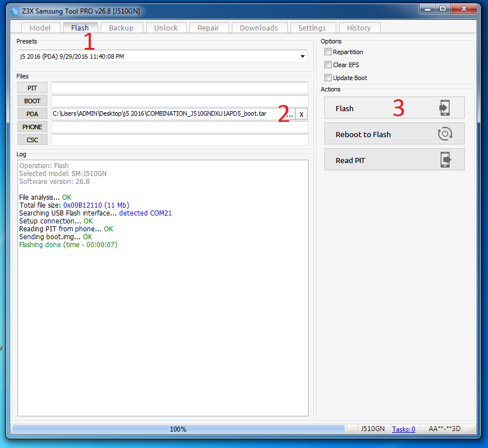Click the Z3X app icon in title bar

pos(15,11)
